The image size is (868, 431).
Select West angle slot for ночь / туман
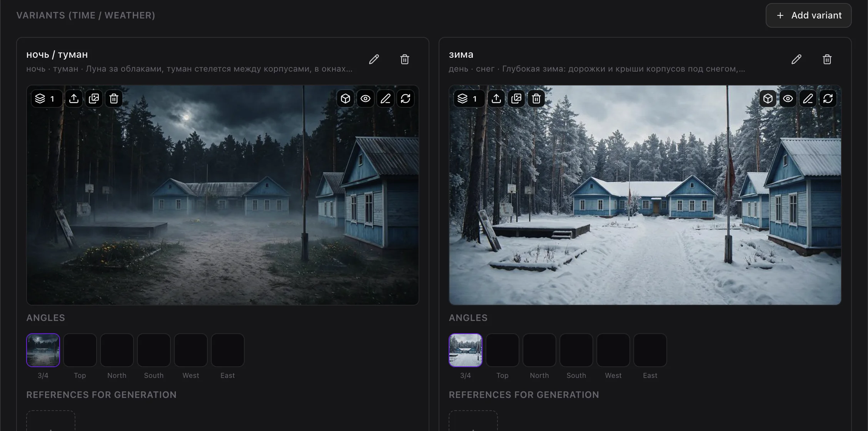pyautogui.click(x=191, y=350)
